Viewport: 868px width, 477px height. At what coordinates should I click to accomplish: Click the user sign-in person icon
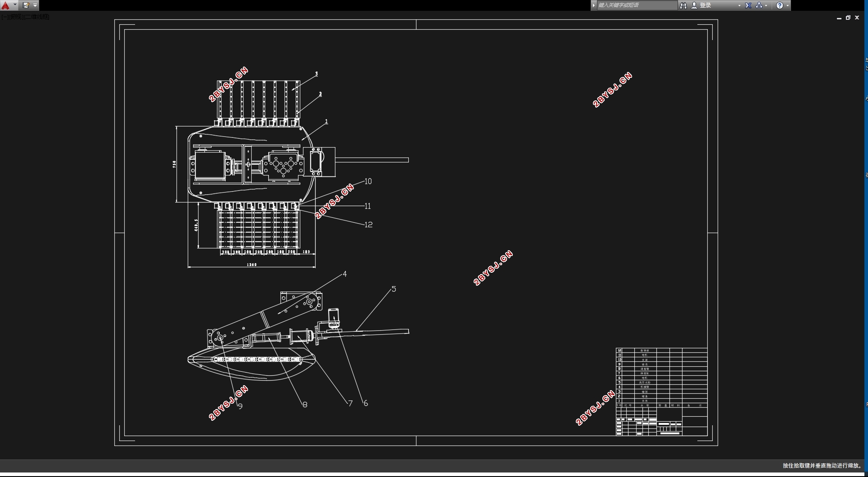click(x=694, y=5)
